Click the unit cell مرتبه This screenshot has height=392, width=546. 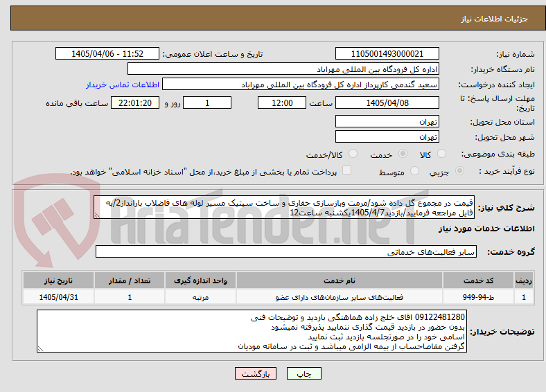coord(200,297)
